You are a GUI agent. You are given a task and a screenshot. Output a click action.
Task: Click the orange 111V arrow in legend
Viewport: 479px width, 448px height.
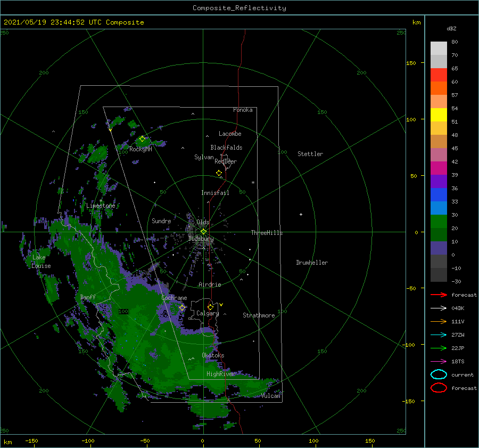439,321
